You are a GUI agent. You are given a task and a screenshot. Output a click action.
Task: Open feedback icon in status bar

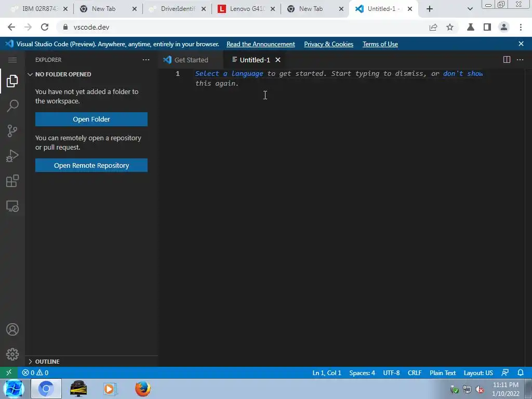pyautogui.click(x=505, y=373)
